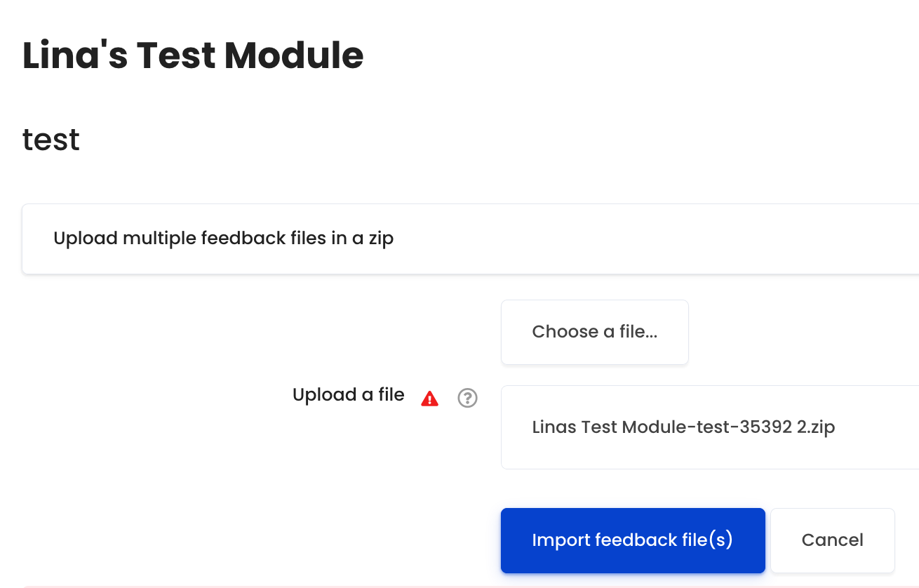Click the Choose a file... button
The height and width of the screenshot is (588, 919).
[x=595, y=332]
